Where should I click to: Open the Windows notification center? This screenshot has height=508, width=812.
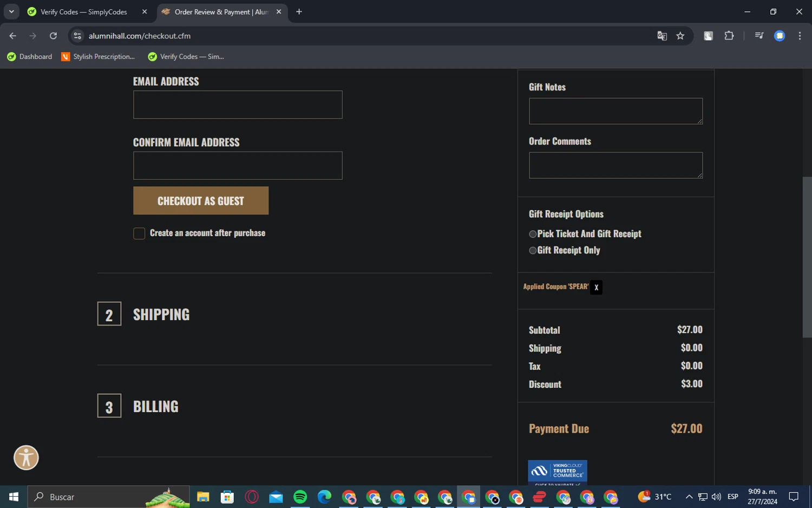coord(794,497)
